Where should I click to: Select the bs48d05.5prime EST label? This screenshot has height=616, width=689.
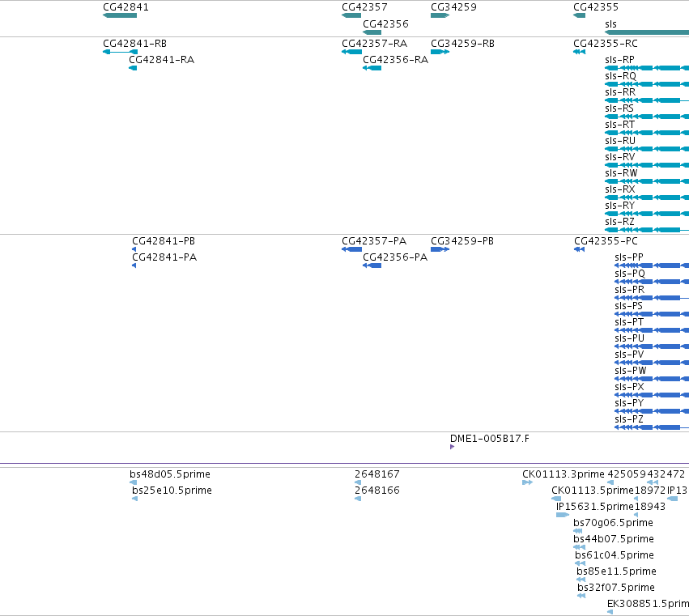point(170,474)
